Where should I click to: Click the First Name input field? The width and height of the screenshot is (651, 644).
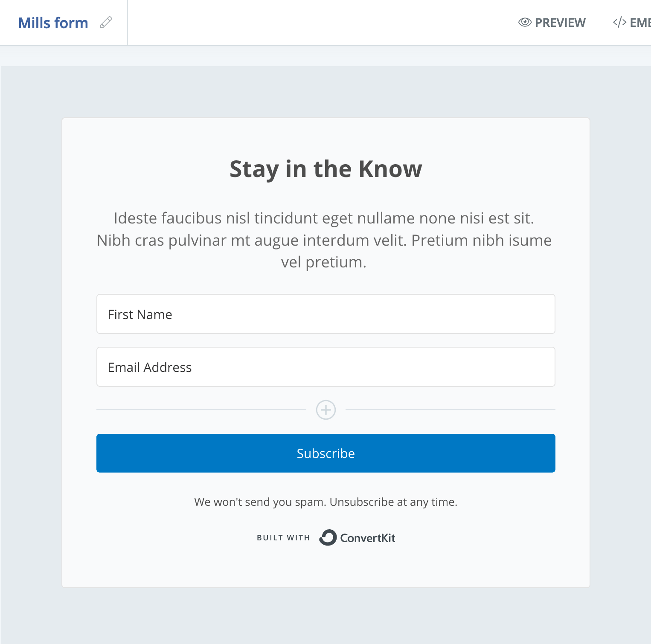(326, 314)
